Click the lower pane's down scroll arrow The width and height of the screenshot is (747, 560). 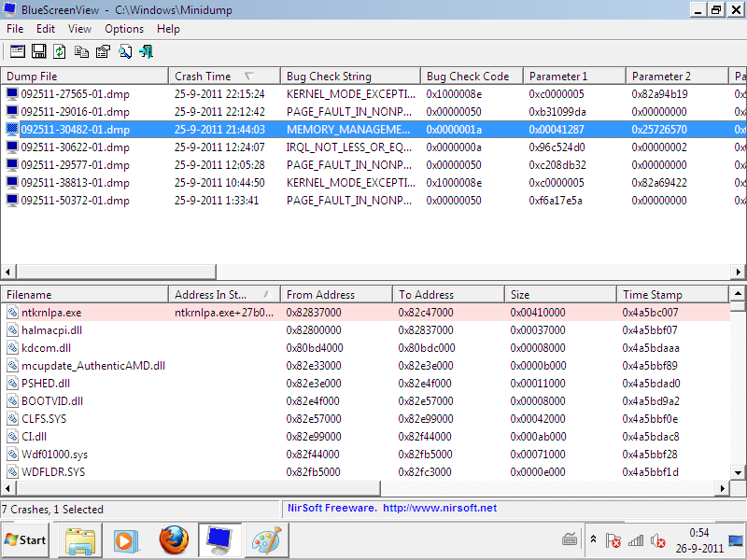point(738,473)
